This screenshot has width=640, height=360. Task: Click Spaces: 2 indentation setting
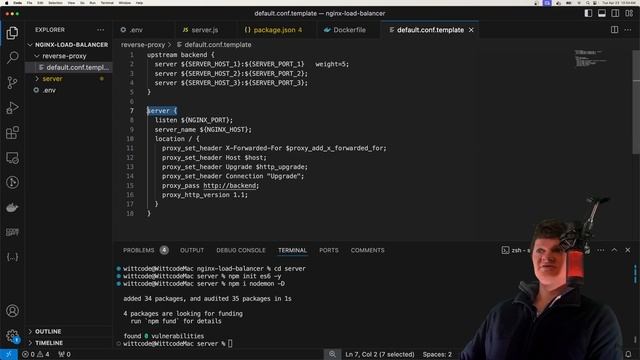click(437, 354)
